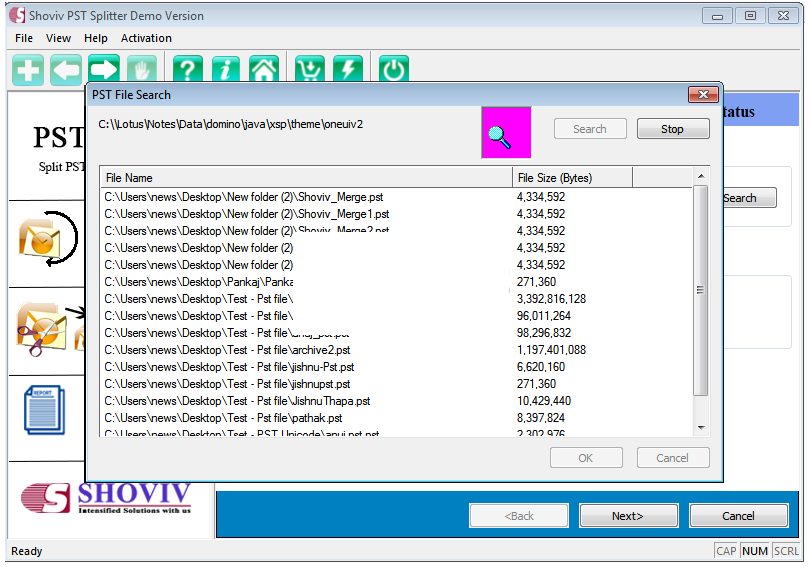810x567 pixels.
Task: Open the Activation menu
Action: pos(146,38)
